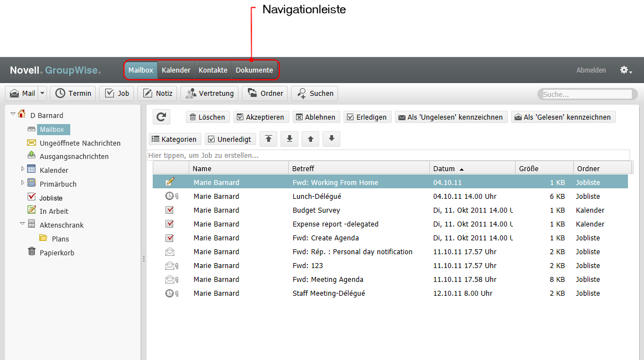Click the home icon next to D Barnard
The width and height of the screenshot is (644, 360).
(x=22, y=114)
